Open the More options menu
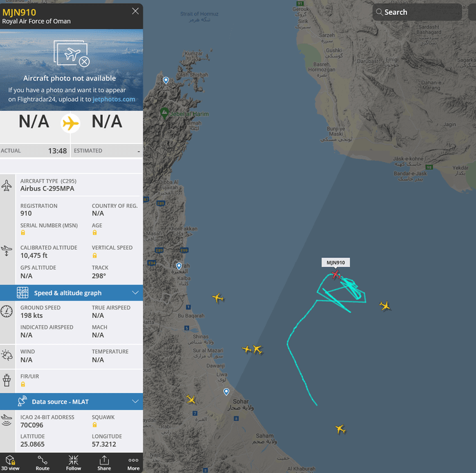The height and width of the screenshot is (473, 476). coord(133,462)
